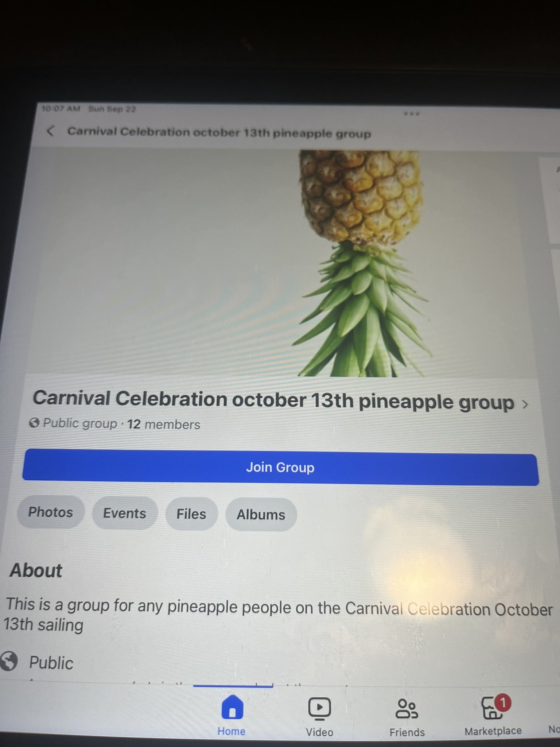Screen dimensions: 560x747
Task: View the 12 members list
Action: point(163,424)
